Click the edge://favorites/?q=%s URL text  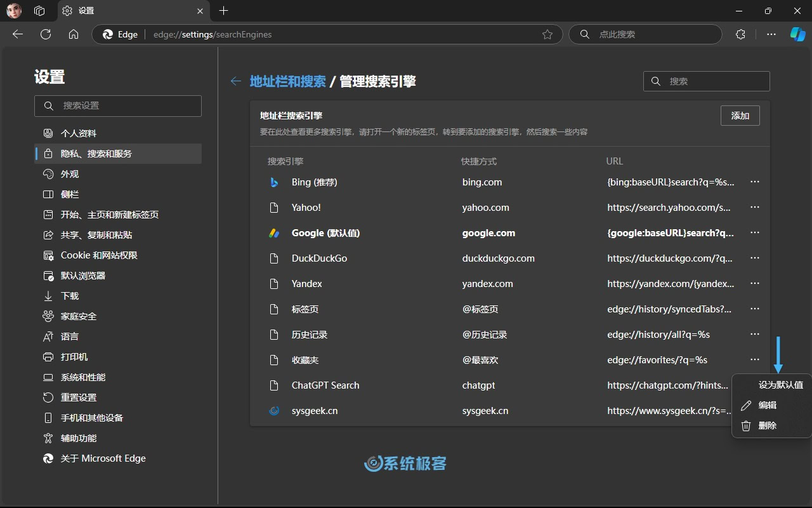[x=657, y=360]
